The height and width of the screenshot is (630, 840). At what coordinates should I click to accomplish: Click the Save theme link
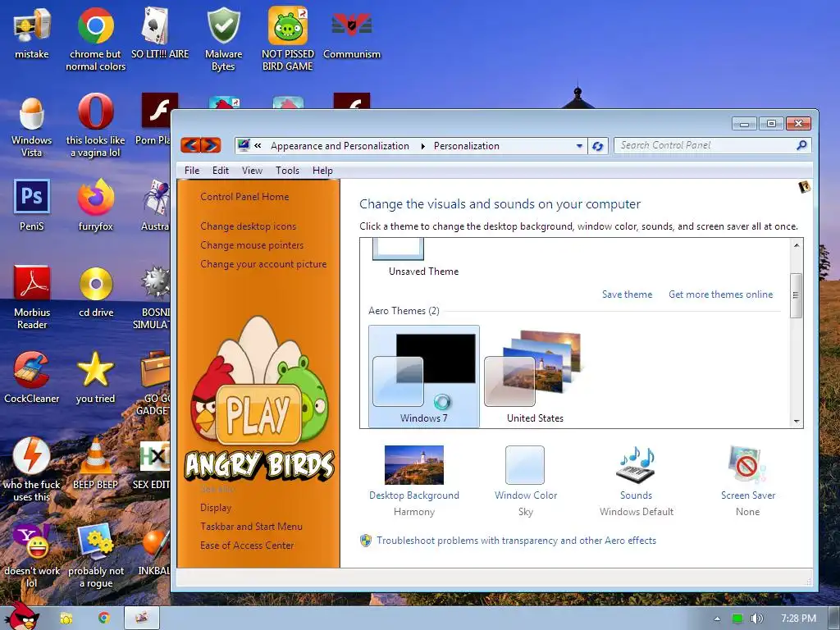627,294
